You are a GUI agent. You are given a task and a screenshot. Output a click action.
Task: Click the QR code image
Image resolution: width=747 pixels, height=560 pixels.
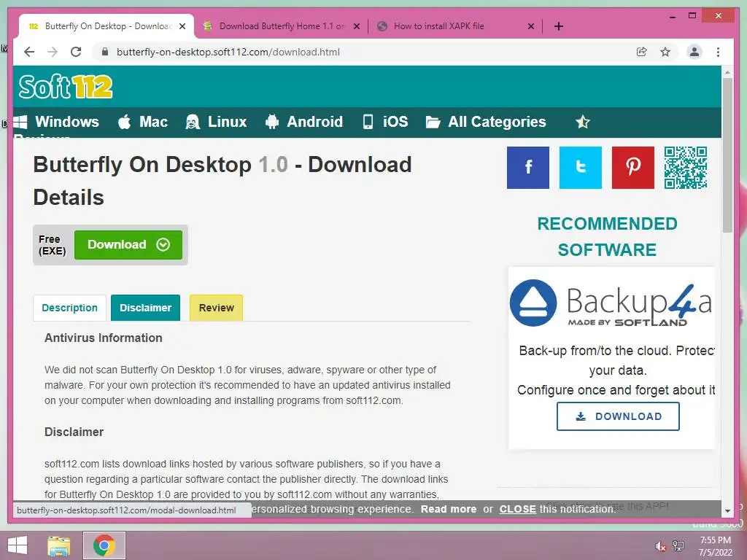(686, 168)
